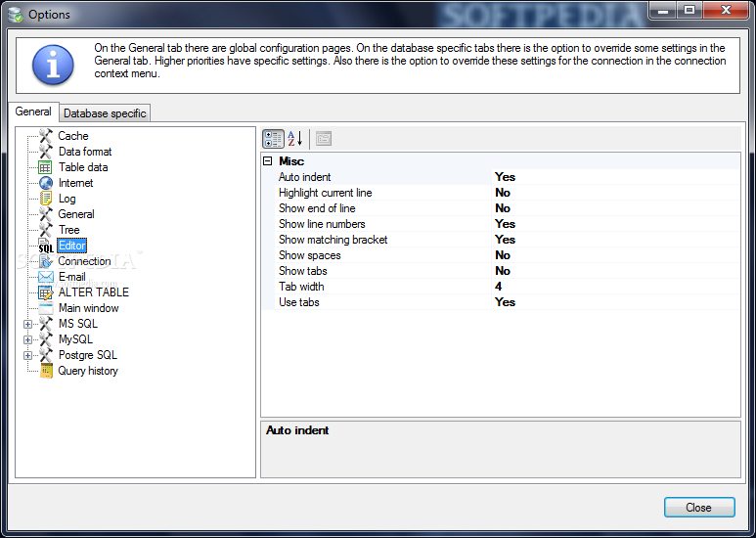The image size is (756, 538).
Task: Click the Auto indent Yes value
Action: 505,177
